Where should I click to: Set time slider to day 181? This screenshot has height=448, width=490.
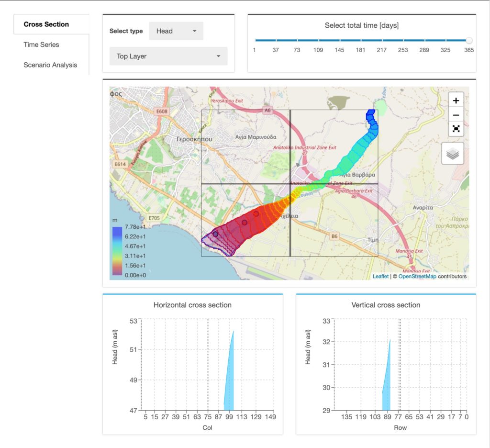coord(361,40)
